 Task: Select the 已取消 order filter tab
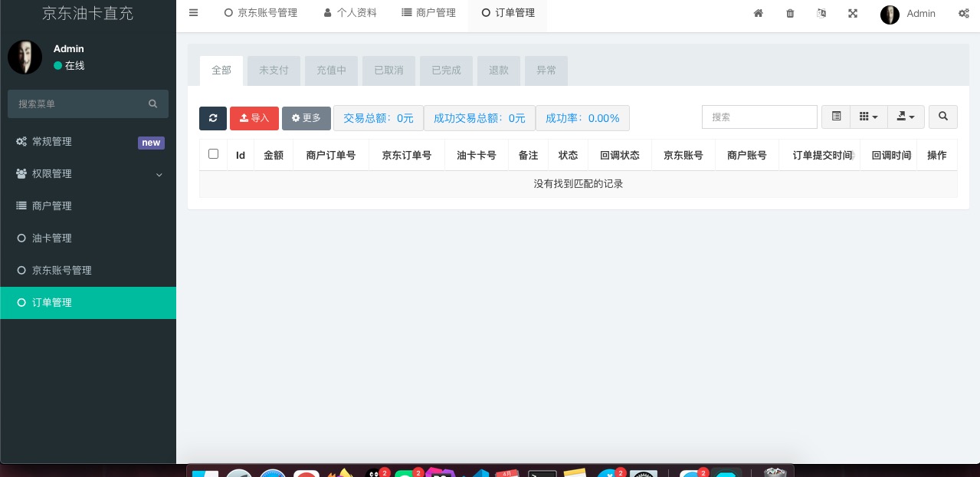click(x=388, y=71)
